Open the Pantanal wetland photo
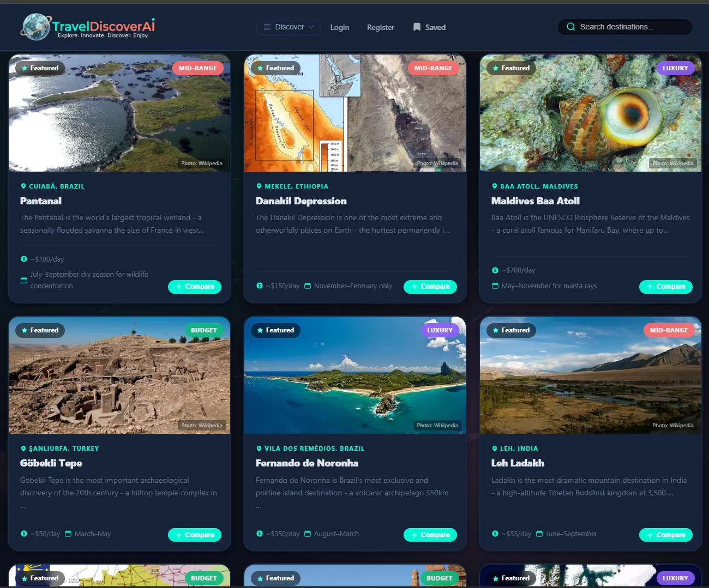Viewport: 709px width, 588px height. [119, 113]
